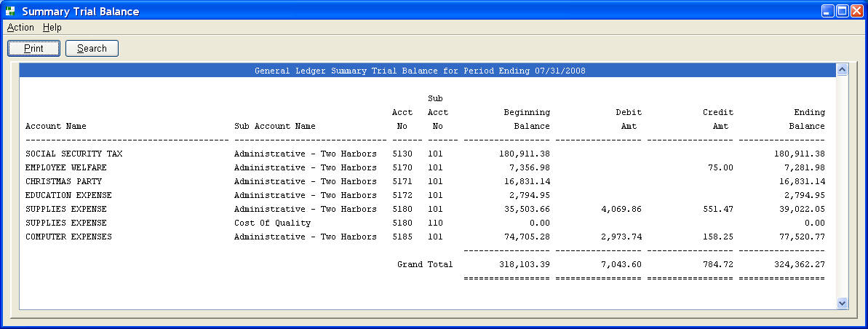Close the Summary Trial Balance window
Image resolution: width=868 pixels, height=329 pixels.
856,11
